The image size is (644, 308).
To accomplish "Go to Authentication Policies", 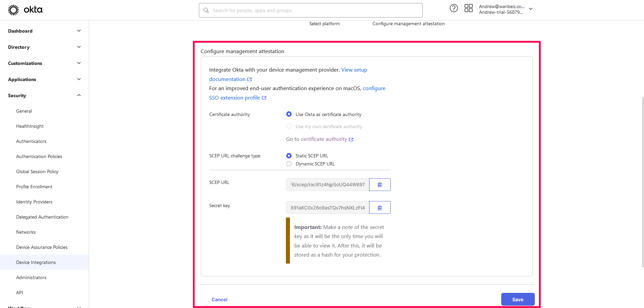I will click(39, 156).
